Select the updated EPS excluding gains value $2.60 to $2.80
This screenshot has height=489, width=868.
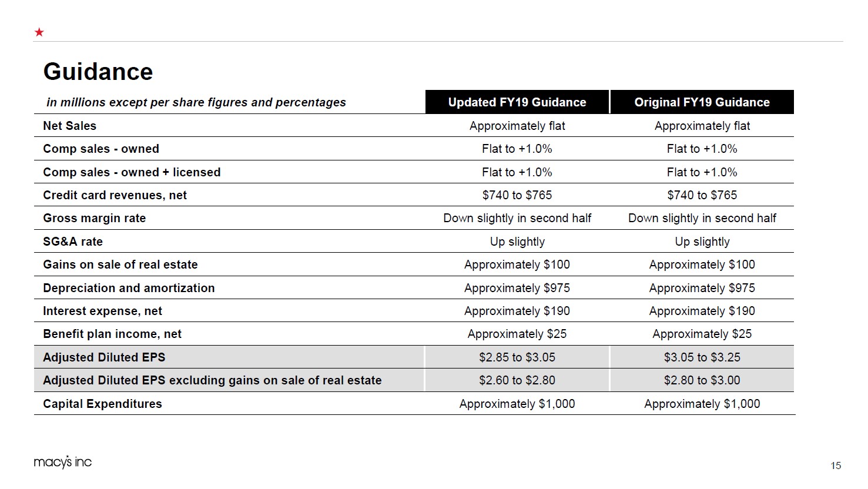517,380
